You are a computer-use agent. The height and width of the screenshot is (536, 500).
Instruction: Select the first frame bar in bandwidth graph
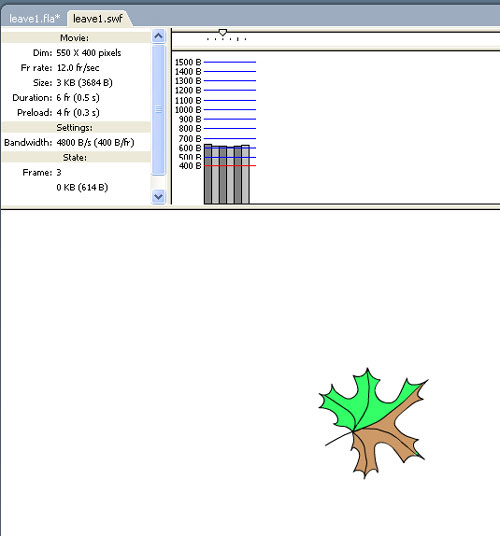(208, 174)
